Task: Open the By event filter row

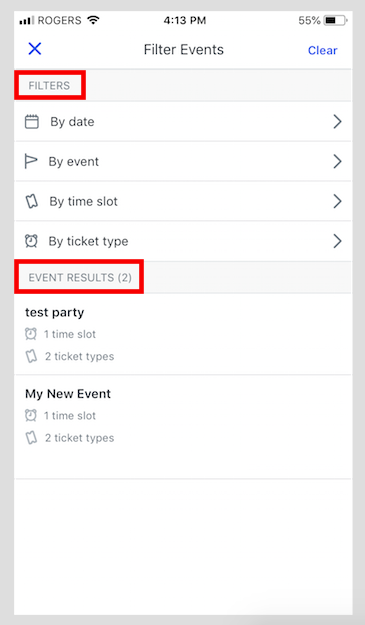Action: click(183, 161)
